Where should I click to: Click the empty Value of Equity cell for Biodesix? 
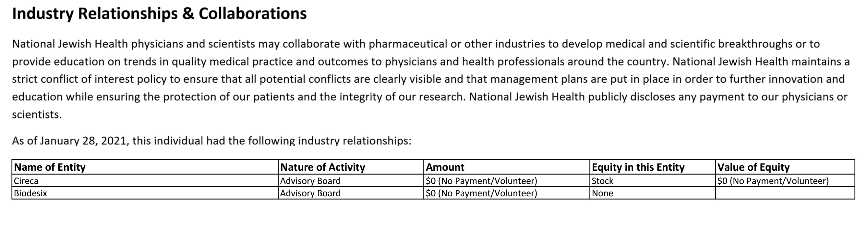[x=785, y=193]
